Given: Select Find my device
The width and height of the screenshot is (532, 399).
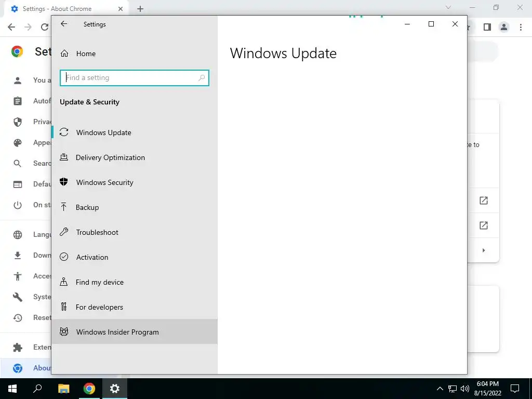Looking at the screenshot, I should click(135, 282).
